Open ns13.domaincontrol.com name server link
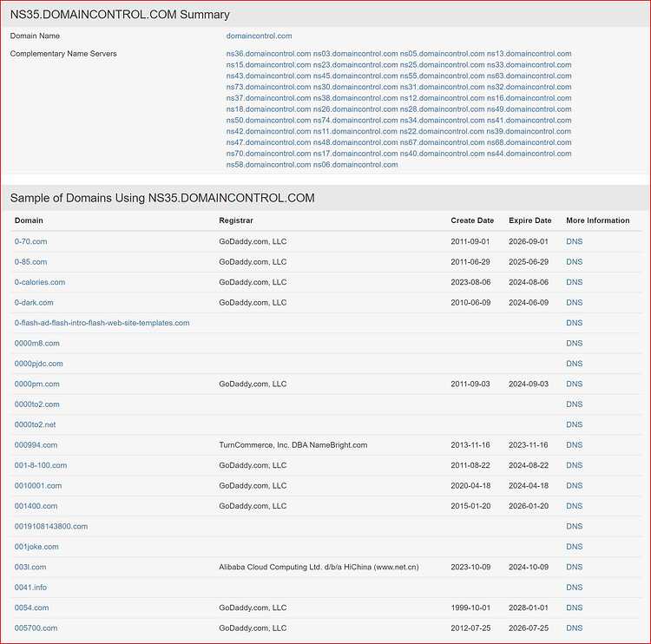Viewport: 651px width, 644px height. pos(529,54)
